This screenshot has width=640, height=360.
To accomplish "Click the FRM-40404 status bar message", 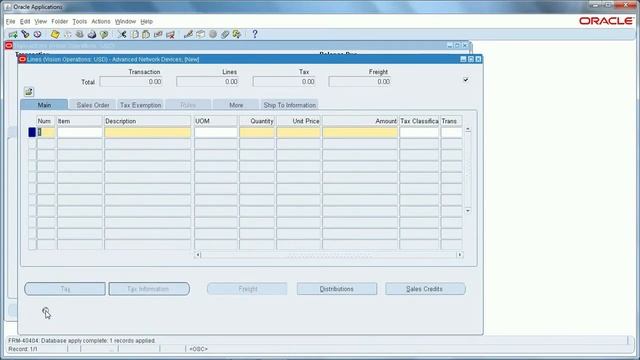I will tap(82, 340).
